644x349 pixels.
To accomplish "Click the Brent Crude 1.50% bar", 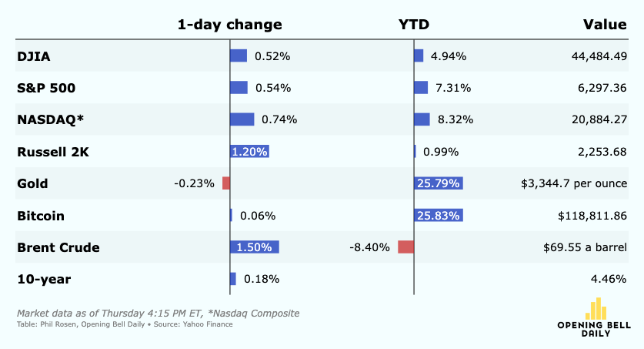I will click(255, 247).
